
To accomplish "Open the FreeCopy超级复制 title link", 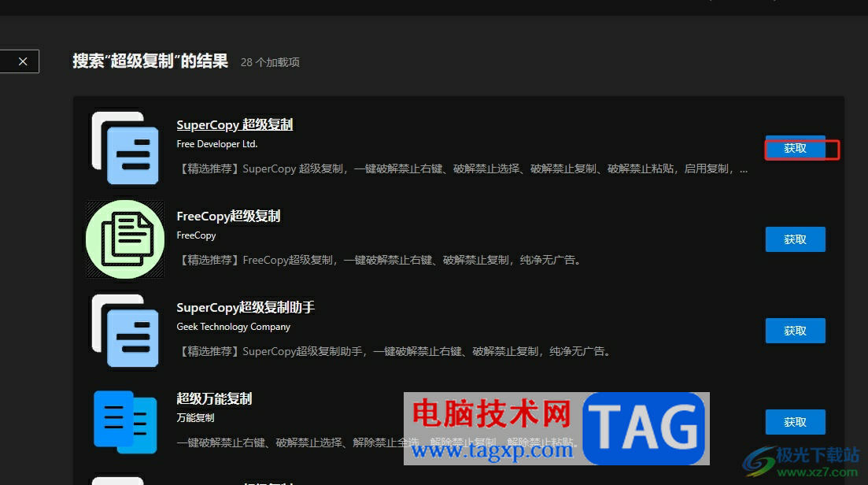I will [228, 216].
